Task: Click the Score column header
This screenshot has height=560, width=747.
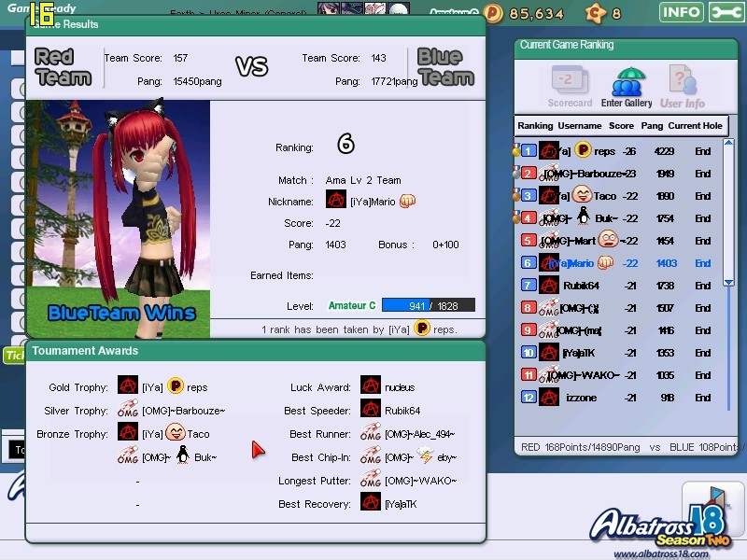Action: point(621,126)
